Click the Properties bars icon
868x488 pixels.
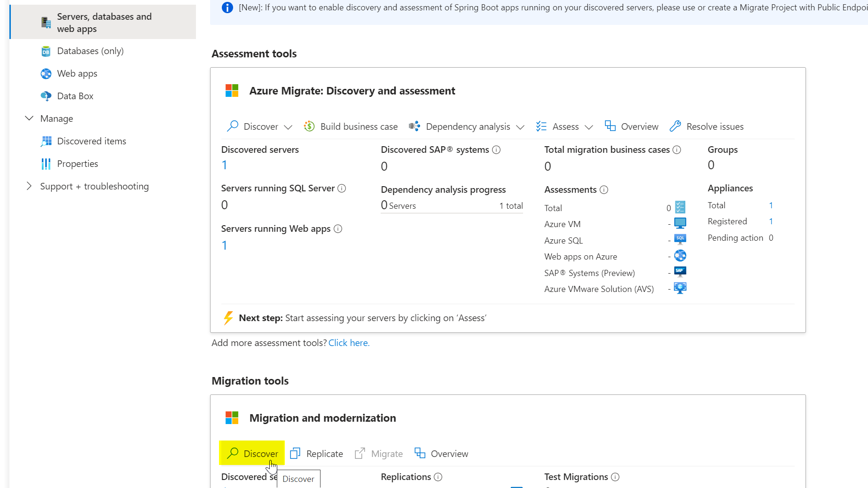coord(46,164)
